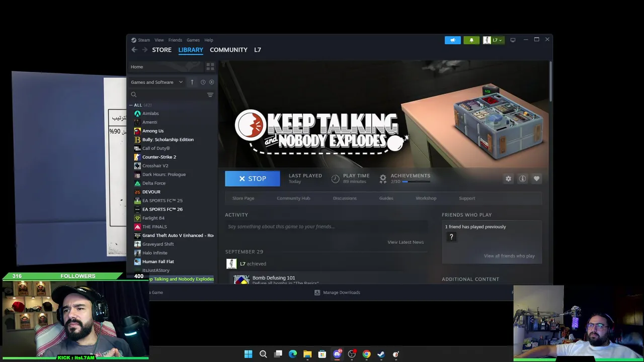
Task: Stop the running game with STOP button
Action: [x=253, y=178]
